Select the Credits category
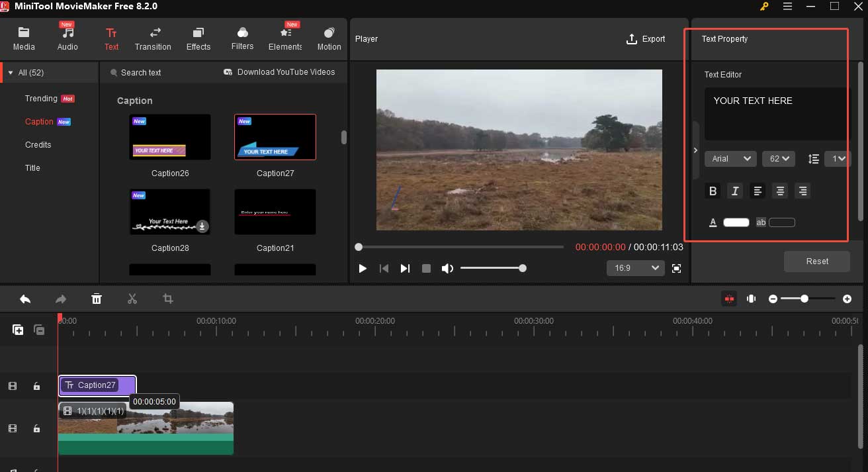Image resolution: width=868 pixels, height=472 pixels. 38,145
